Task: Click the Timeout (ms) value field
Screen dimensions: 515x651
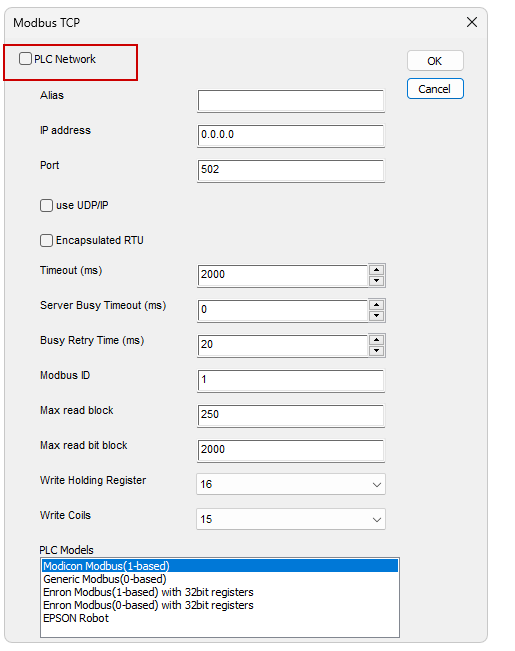Action: point(283,275)
